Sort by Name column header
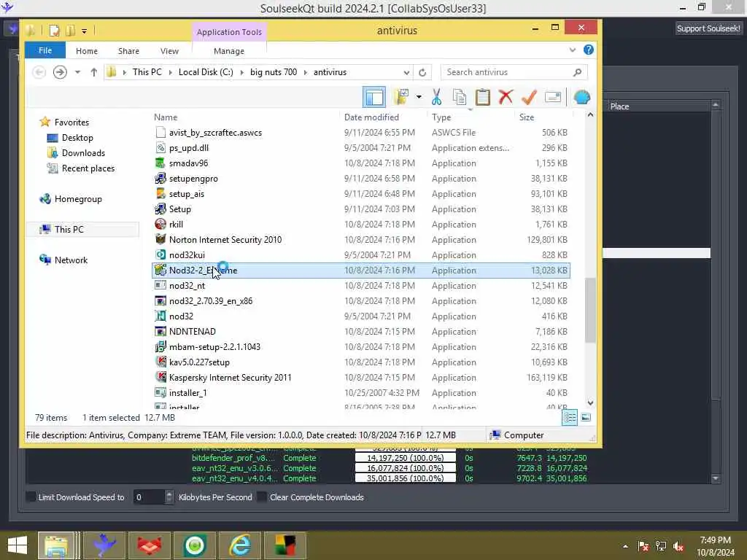 coord(166,117)
